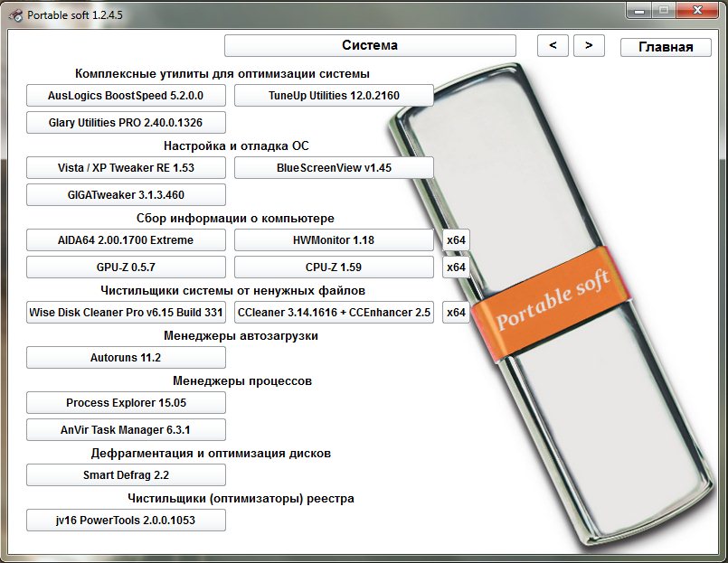
Task: Open CPU-Z 1.59
Action: [334, 267]
